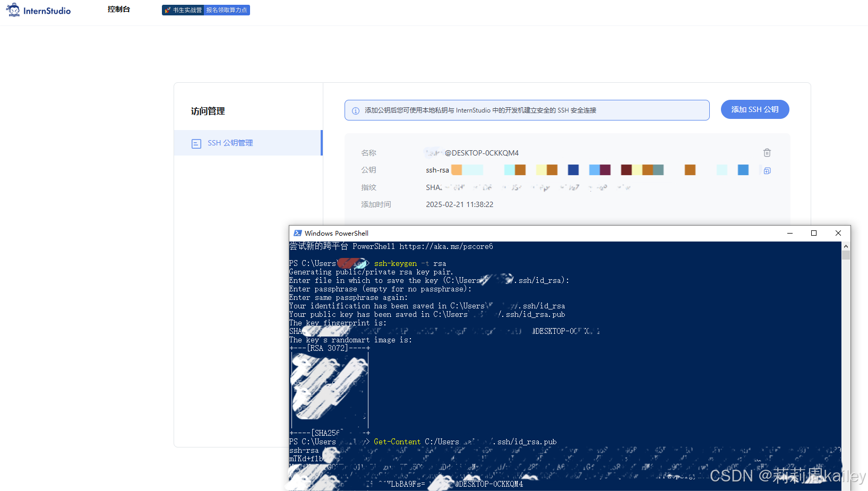
Task: Click the 访问管理 heading
Action: tap(208, 111)
